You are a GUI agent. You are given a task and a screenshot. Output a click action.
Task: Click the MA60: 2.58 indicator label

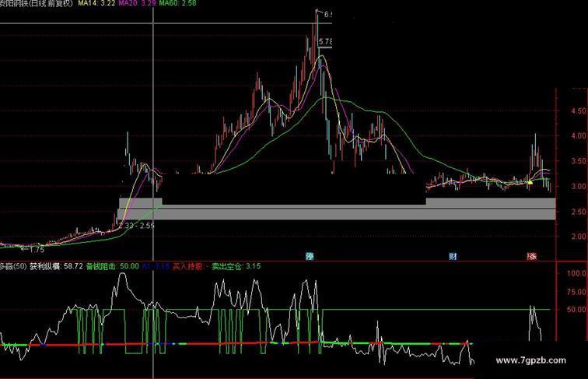pyautogui.click(x=177, y=4)
